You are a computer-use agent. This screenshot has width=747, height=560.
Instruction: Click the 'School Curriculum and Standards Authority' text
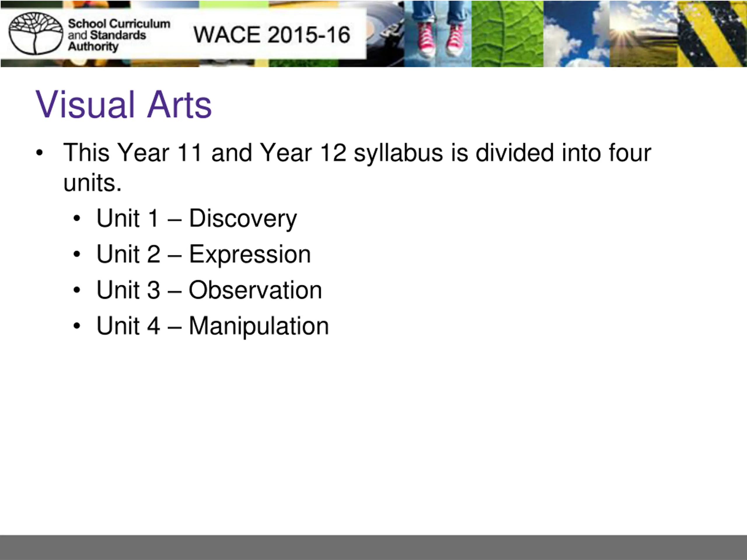pos(119,35)
